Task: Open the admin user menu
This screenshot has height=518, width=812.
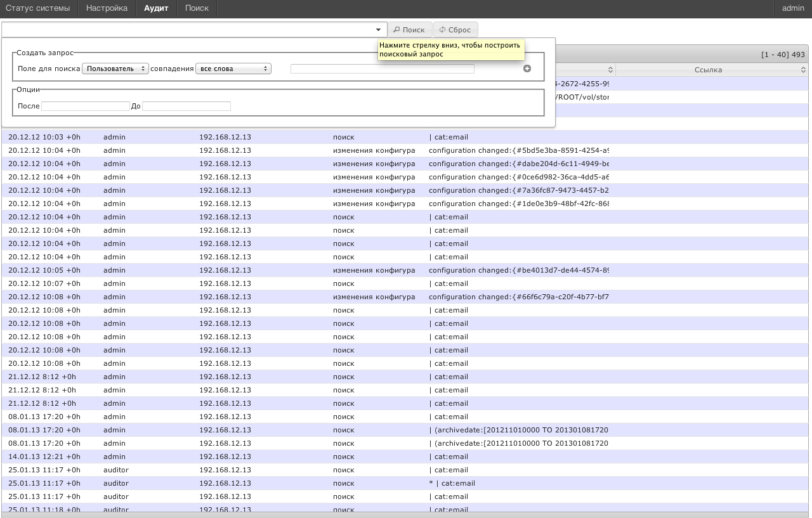Action: click(793, 8)
